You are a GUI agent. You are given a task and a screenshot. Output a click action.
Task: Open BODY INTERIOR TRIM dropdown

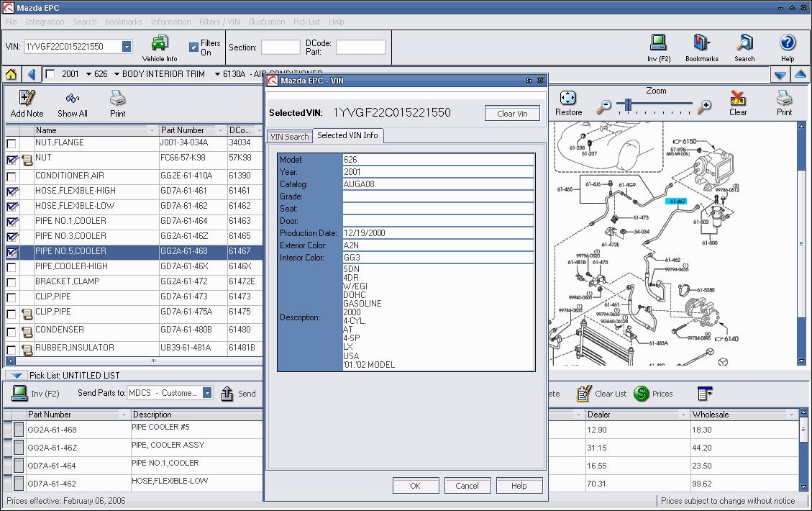pos(217,74)
